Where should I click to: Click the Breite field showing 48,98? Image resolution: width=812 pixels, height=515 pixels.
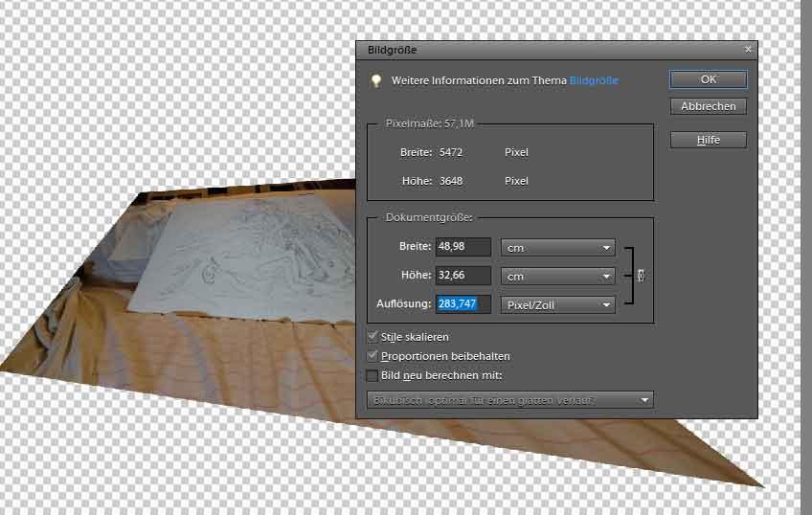(x=462, y=248)
